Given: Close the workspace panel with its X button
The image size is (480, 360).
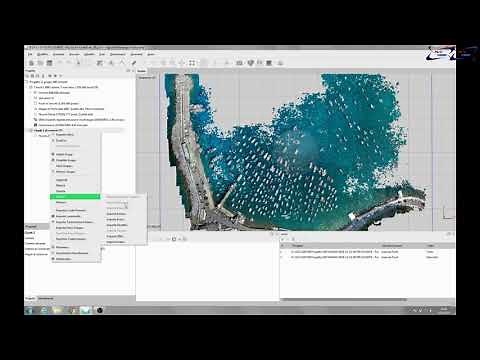Looking at the screenshot, I should coord(133,71).
